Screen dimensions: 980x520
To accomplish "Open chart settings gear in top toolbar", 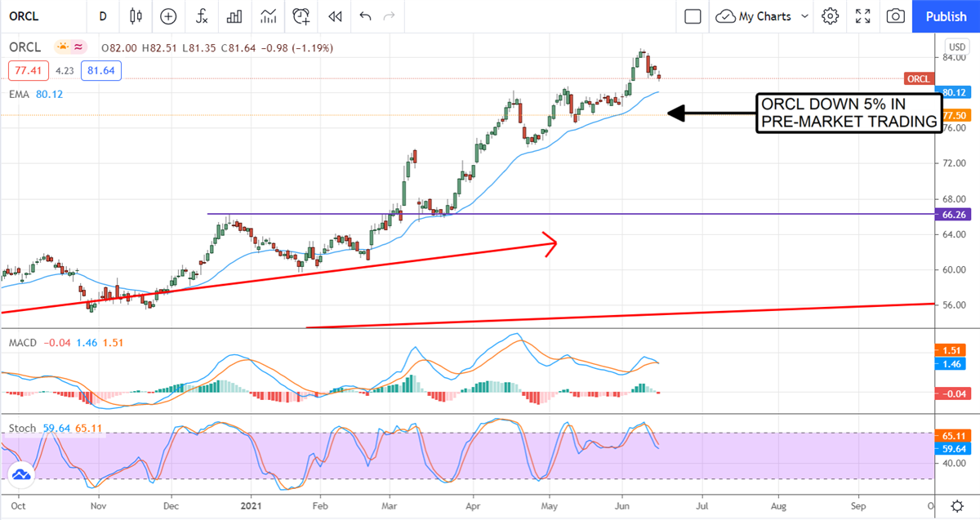I will [x=831, y=16].
